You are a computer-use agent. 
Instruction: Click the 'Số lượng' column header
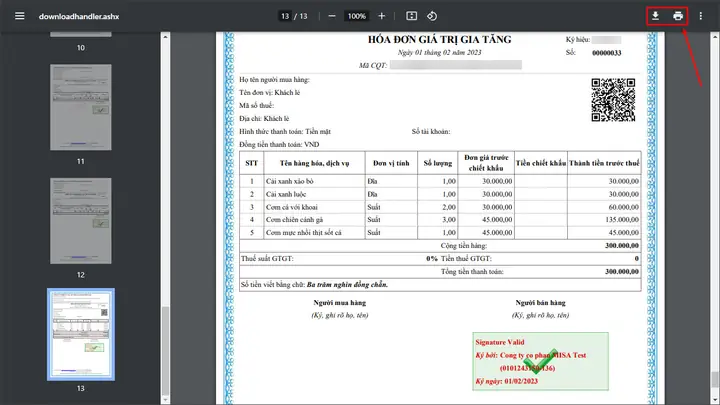438,163
